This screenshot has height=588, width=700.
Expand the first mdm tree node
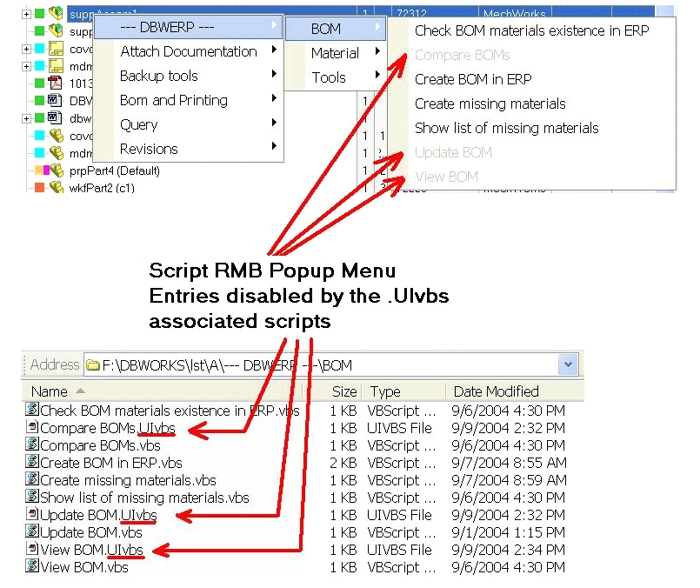click(x=26, y=66)
